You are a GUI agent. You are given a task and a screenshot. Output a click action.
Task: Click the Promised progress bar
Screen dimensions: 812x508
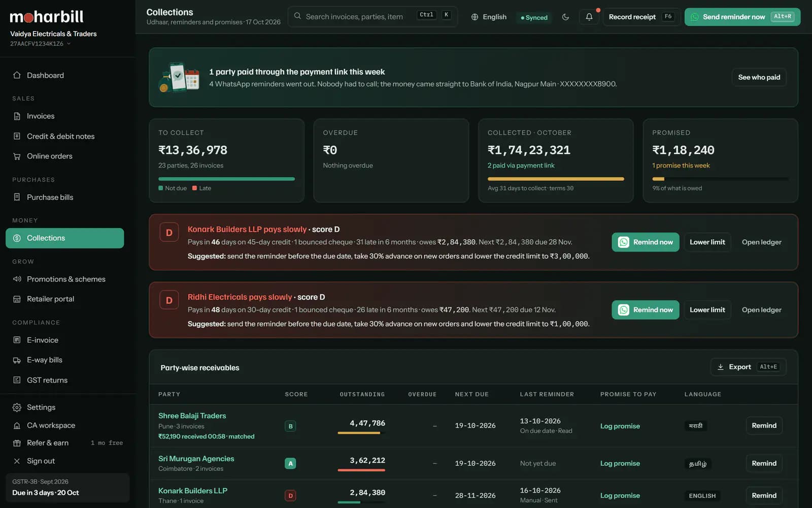[x=720, y=179]
